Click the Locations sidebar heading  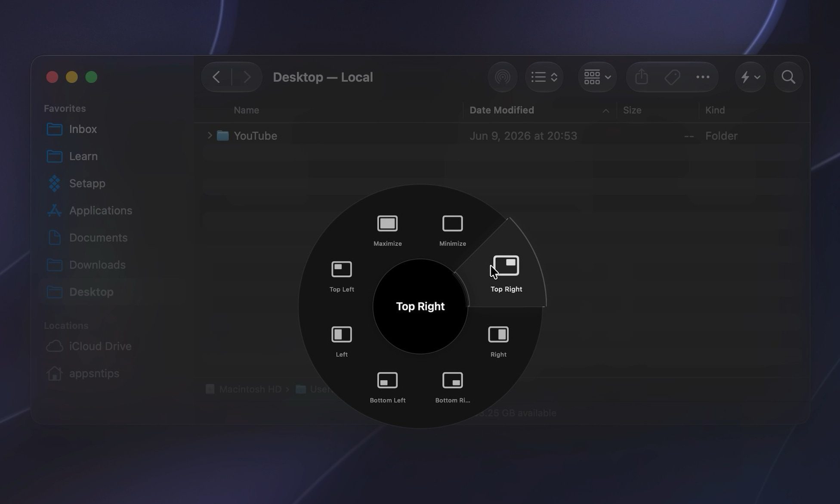pos(66,325)
